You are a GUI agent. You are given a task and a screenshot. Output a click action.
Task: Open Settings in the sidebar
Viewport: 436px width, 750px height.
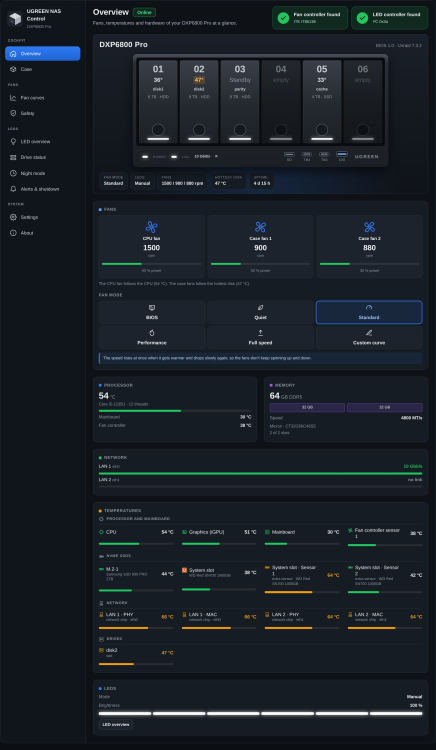(43, 217)
